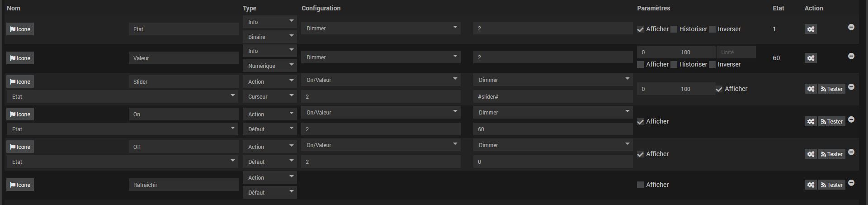Image resolution: width=868 pixels, height=205 pixels.
Task: Click the Rafraîchir name input field
Action: tap(183, 185)
